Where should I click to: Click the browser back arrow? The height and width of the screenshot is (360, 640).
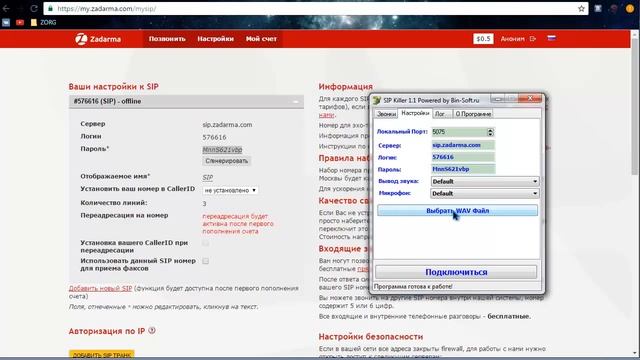pyautogui.click(x=6, y=8)
